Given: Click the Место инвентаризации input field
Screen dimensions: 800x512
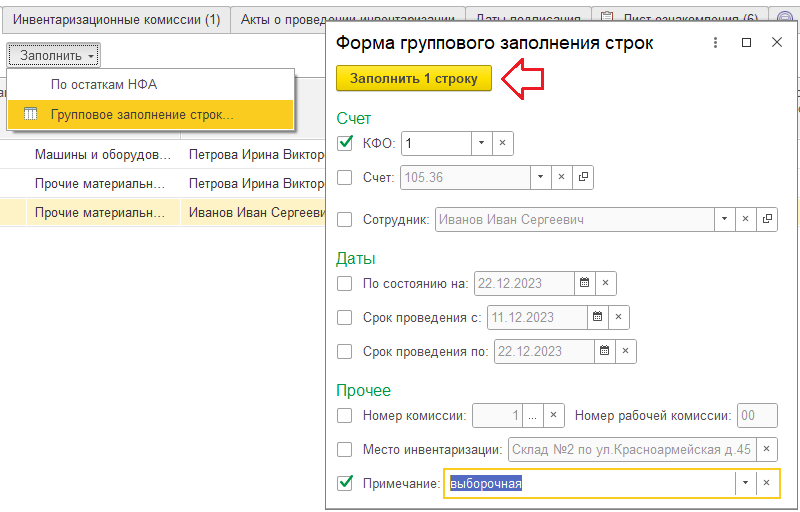Looking at the screenshot, I should (x=632, y=450).
